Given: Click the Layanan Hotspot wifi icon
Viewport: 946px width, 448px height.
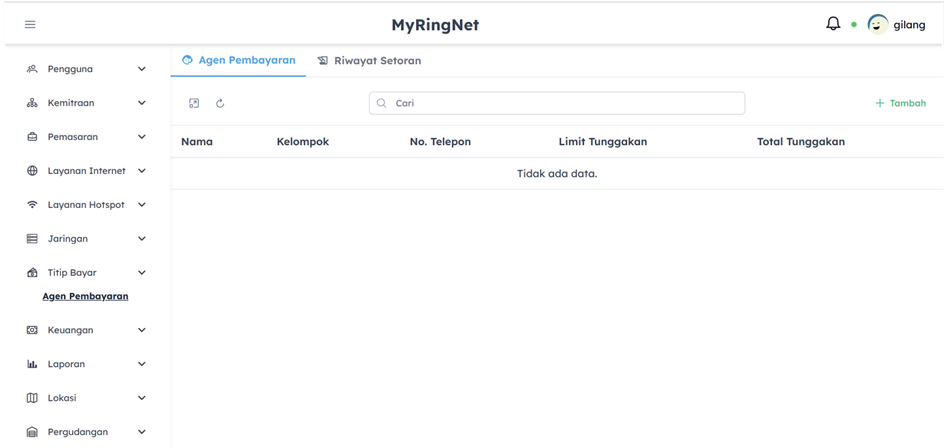Looking at the screenshot, I should pos(32,205).
